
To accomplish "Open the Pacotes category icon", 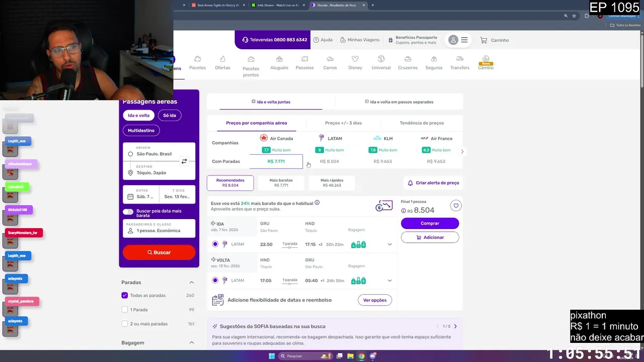I will (x=197, y=59).
